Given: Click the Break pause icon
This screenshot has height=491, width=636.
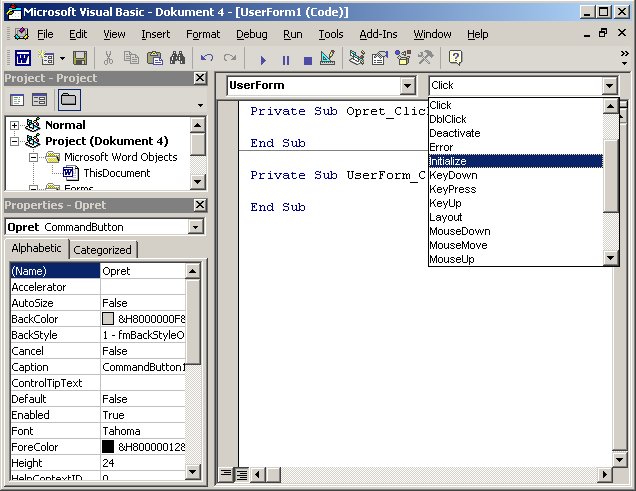Looking at the screenshot, I should 286,60.
